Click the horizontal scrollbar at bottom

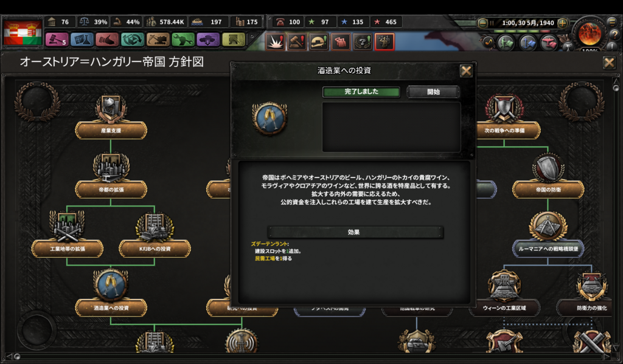coord(311,357)
